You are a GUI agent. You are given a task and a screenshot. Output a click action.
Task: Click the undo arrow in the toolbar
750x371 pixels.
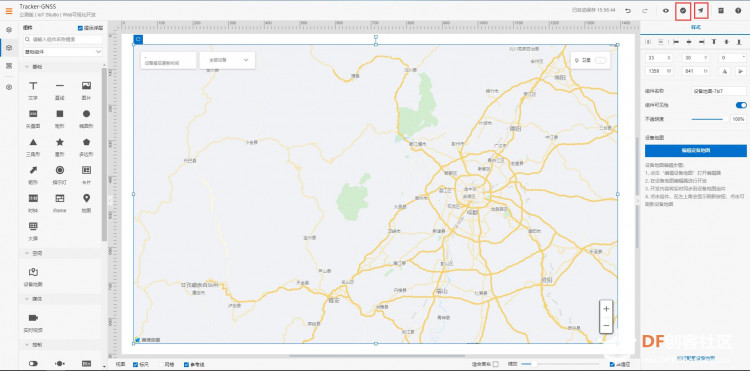pos(628,11)
